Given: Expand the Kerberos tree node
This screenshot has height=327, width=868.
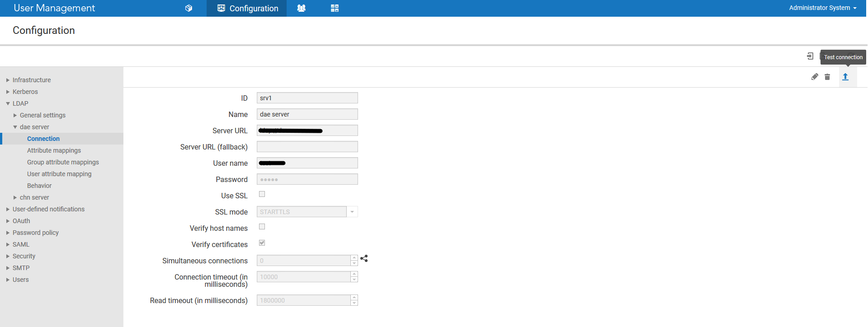Looking at the screenshot, I should click(x=8, y=92).
